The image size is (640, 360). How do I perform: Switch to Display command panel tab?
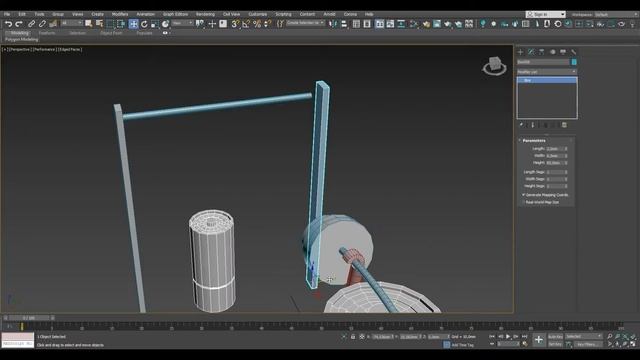(563, 52)
